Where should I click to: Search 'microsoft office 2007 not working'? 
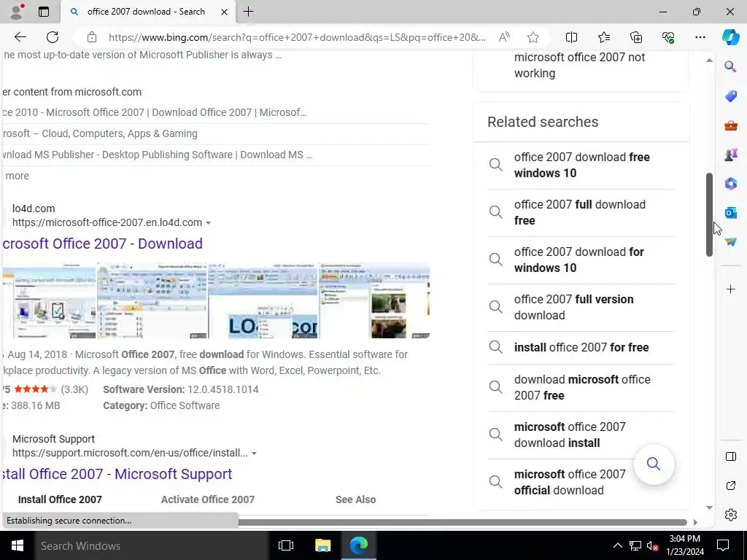[579, 65]
